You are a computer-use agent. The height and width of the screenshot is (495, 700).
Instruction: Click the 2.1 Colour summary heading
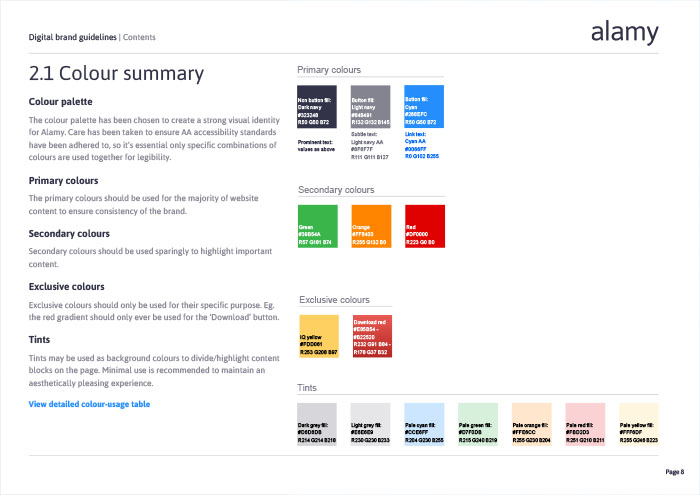tap(117, 74)
